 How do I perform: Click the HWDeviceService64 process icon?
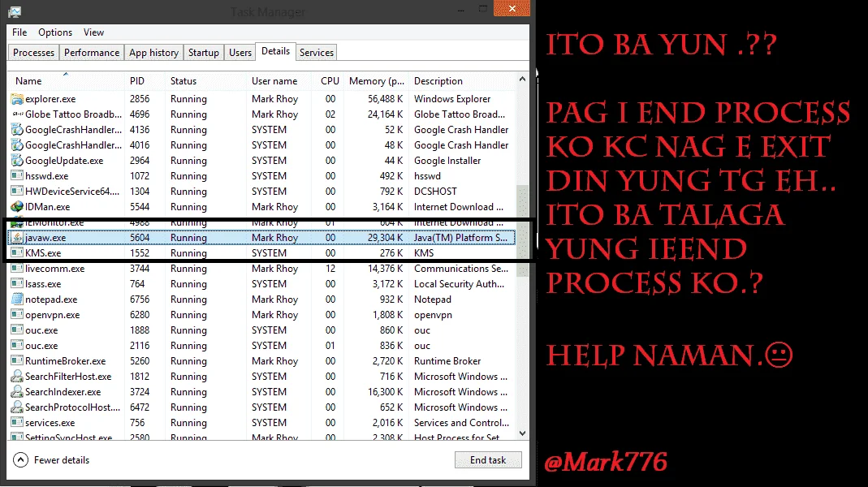tap(17, 192)
